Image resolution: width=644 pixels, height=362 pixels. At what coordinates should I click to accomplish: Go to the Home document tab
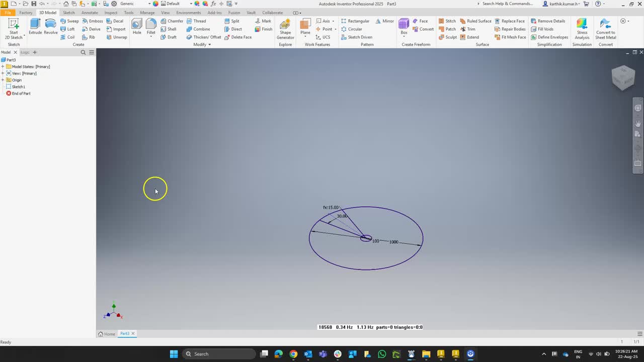[x=107, y=334]
